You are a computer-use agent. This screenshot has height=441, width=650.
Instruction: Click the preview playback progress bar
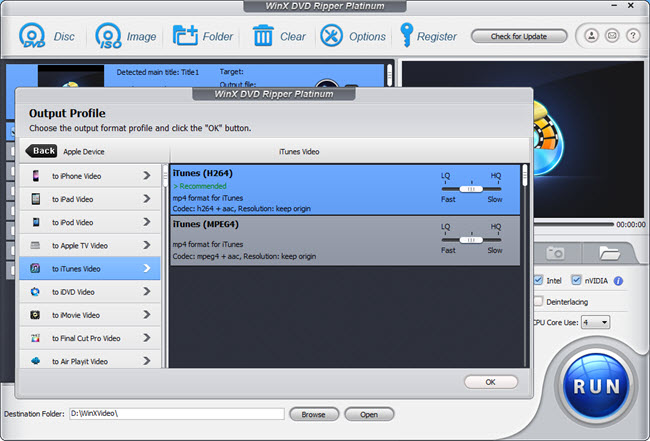click(574, 224)
